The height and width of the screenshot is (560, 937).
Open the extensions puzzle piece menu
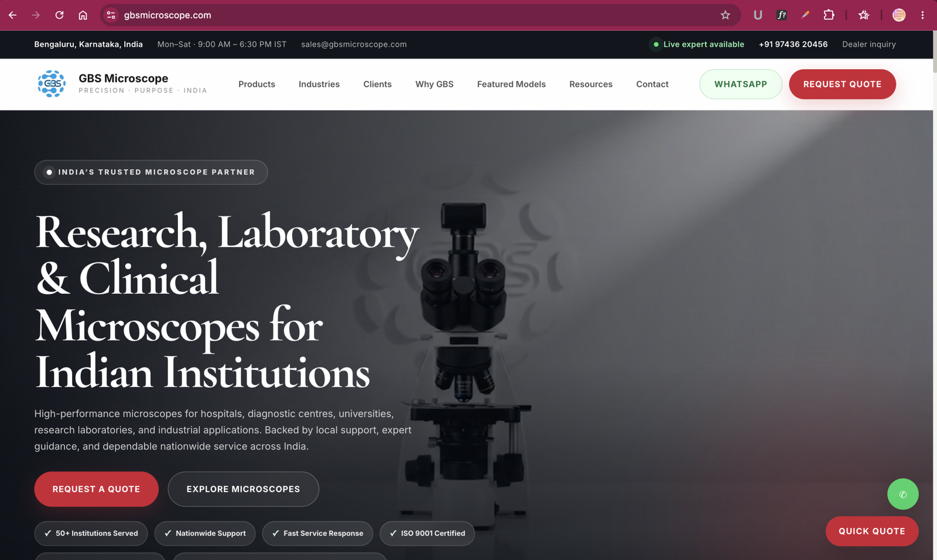coord(829,15)
